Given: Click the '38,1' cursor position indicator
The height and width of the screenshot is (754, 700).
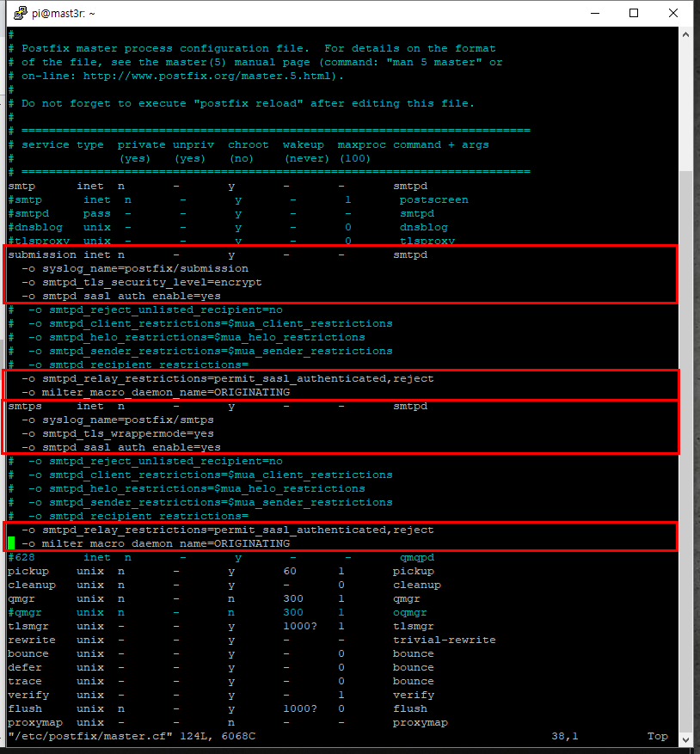Looking at the screenshot, I should tap(565, 736).
